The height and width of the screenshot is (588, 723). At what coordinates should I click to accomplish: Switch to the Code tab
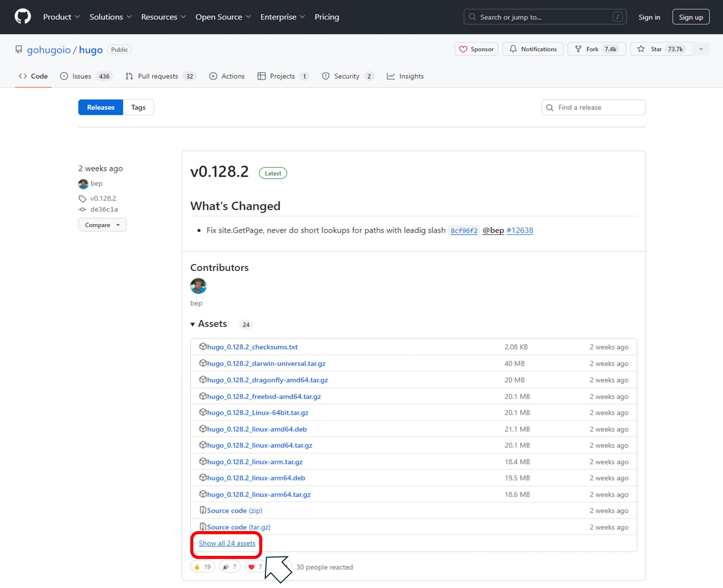pos(33,76)
